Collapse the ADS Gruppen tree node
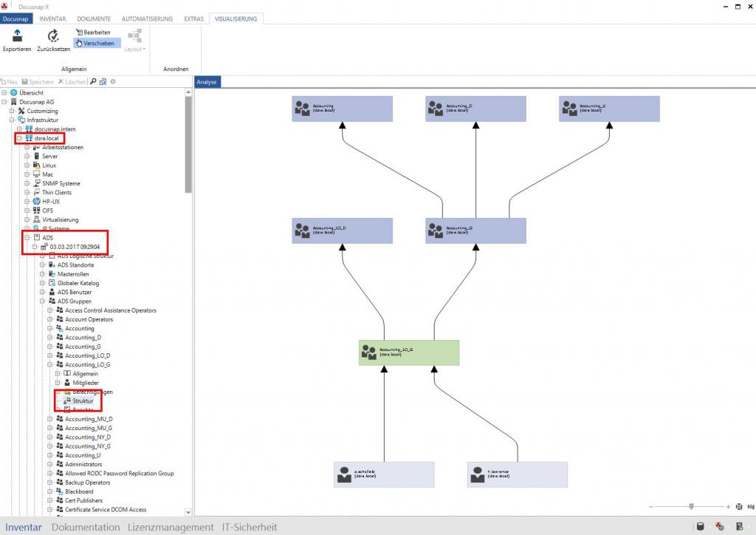756x535 pixels. pyautogui.click(x=42, y=301)
